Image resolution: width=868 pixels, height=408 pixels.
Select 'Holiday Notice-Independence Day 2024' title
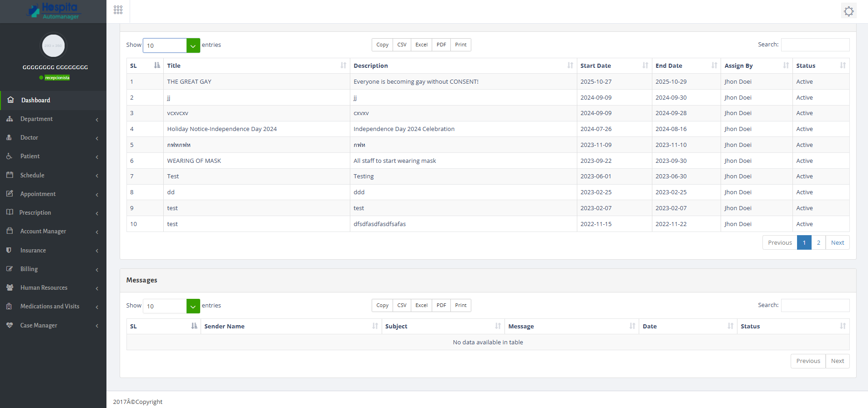pos(222,129)
